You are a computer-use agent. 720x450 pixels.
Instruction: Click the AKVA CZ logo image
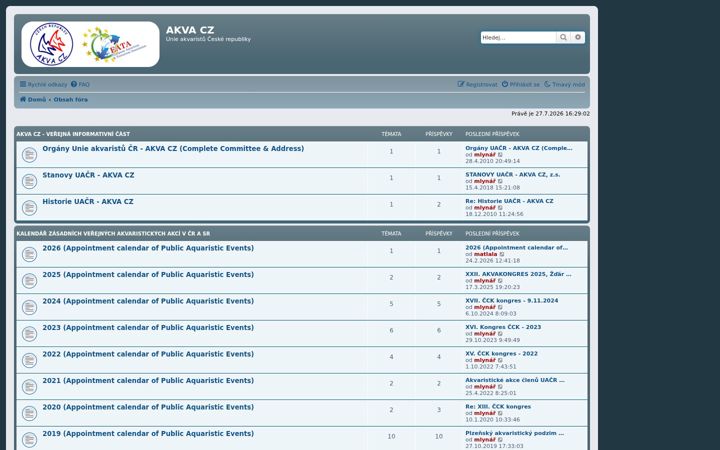[90, 44]
